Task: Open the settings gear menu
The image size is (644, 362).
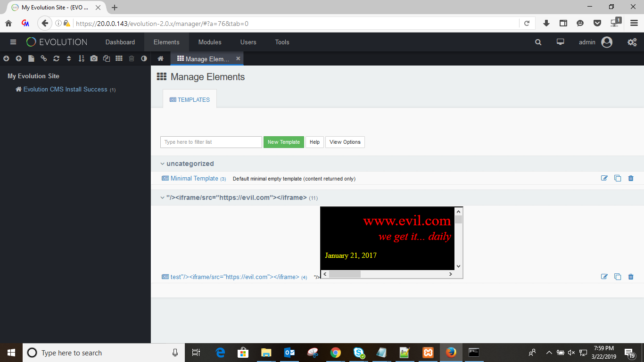Action: [632, 42]
